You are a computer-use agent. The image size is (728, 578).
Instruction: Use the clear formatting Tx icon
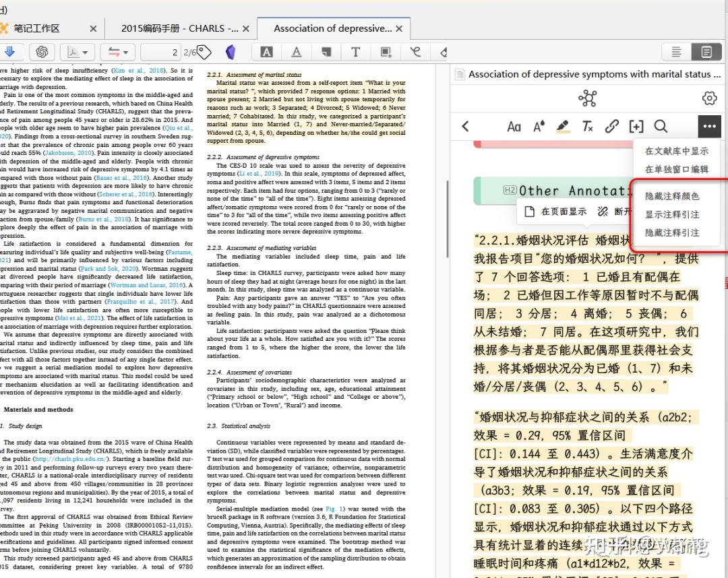588,127
